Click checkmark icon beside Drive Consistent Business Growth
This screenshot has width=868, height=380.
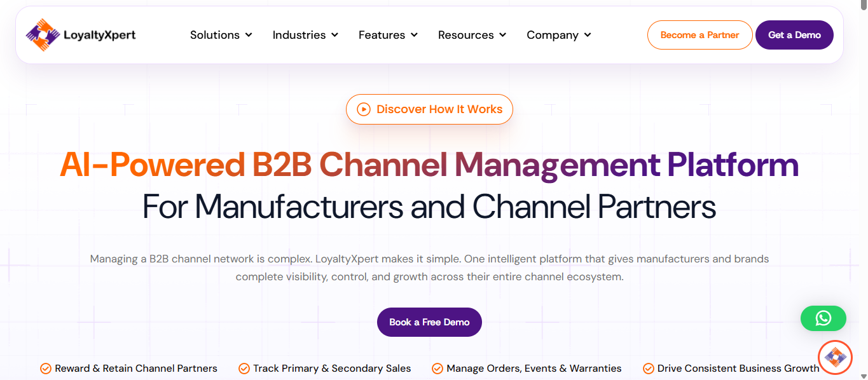tap(649, 369)
